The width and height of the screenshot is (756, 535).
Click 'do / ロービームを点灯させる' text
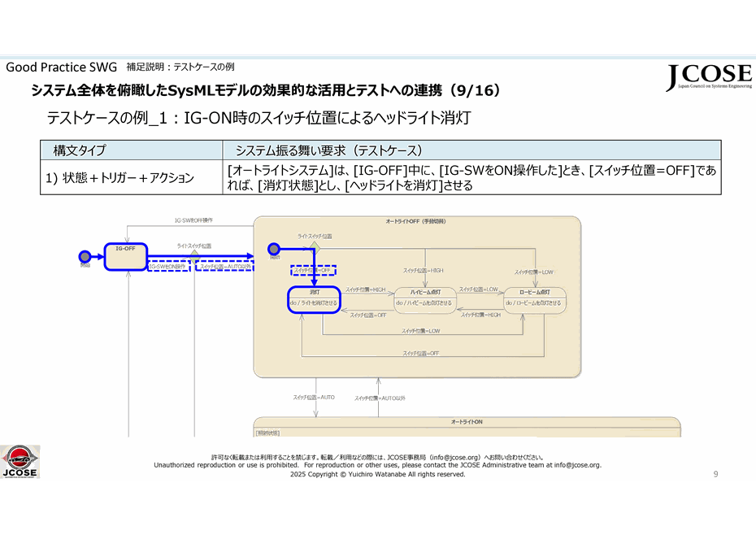click(533, 303)
